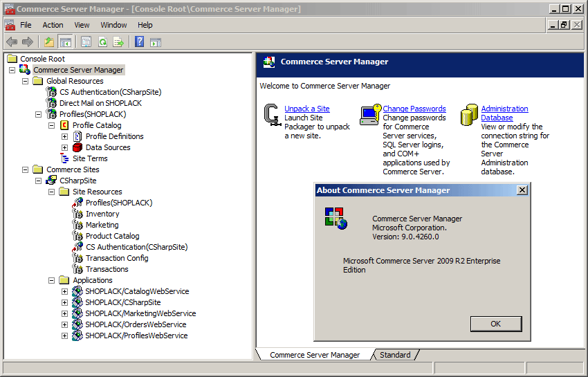
Task: Click the Administration Database cylinders icon
Action: (469, 115)
